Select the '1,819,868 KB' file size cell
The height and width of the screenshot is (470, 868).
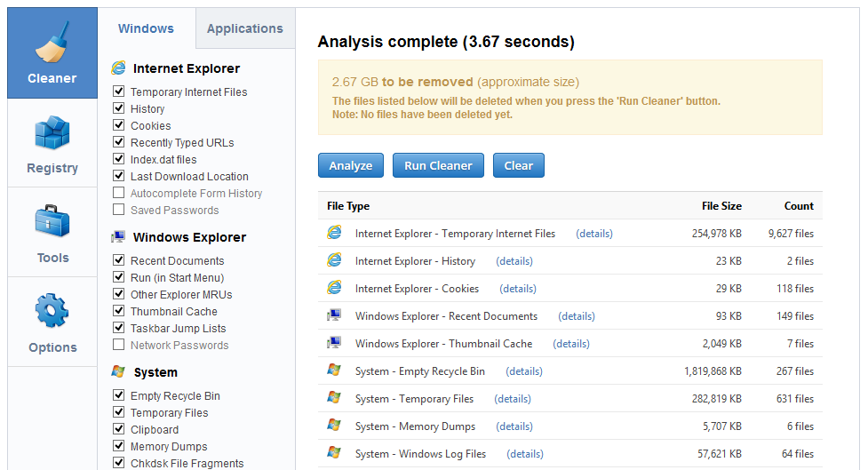pyautogui.click(x=713, y=371)
